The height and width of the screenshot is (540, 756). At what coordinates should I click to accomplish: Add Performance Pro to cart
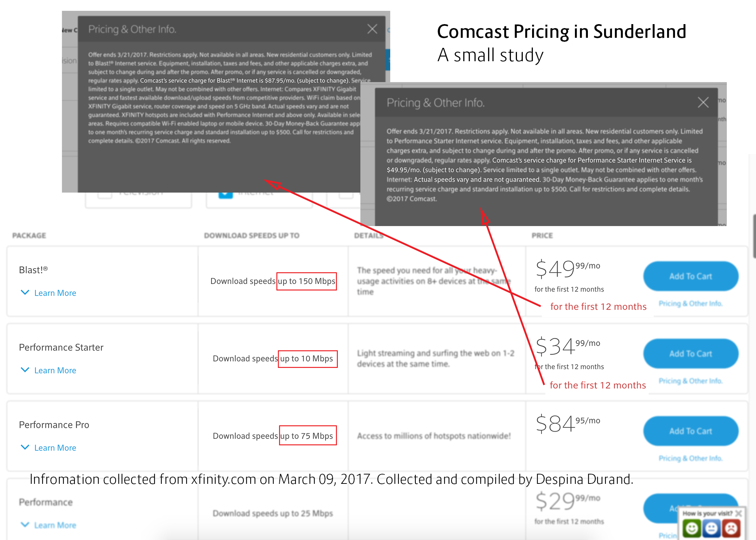pyautogui.click(x=690, y=431)
